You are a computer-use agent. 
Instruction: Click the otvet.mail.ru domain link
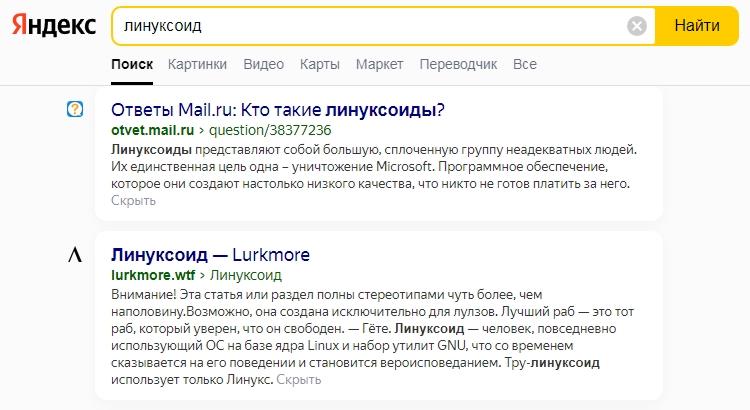click(153, 130)
